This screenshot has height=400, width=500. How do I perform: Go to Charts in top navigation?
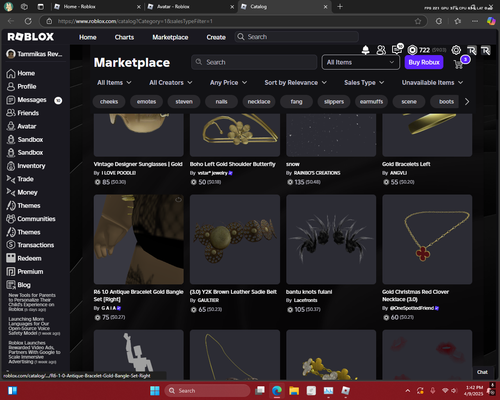click(x=124, y=37)
